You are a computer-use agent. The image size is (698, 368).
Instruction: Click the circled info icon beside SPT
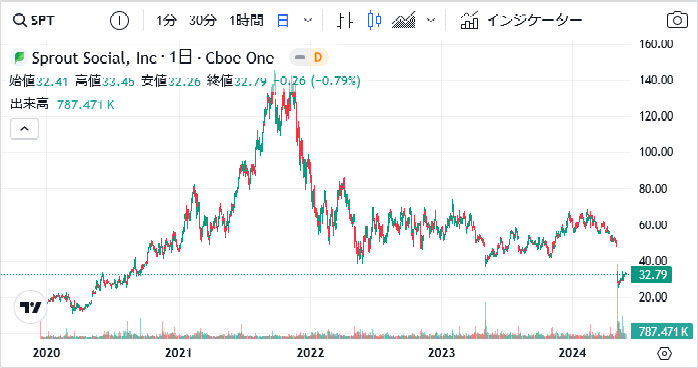coord(119,20)
